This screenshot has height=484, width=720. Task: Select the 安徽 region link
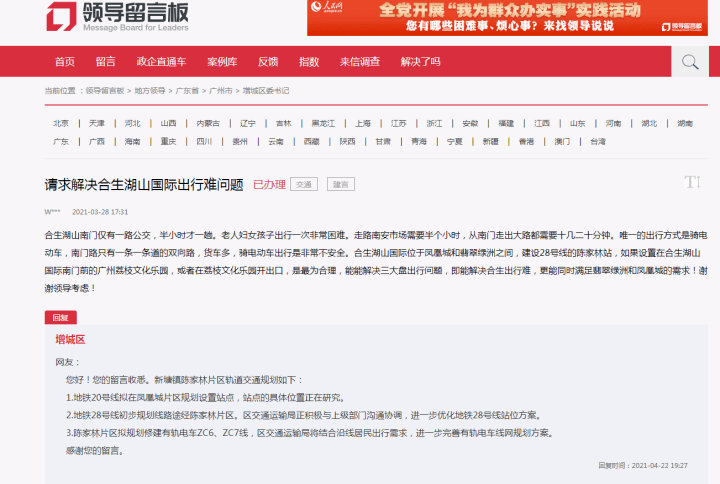(x=470, y=124)
